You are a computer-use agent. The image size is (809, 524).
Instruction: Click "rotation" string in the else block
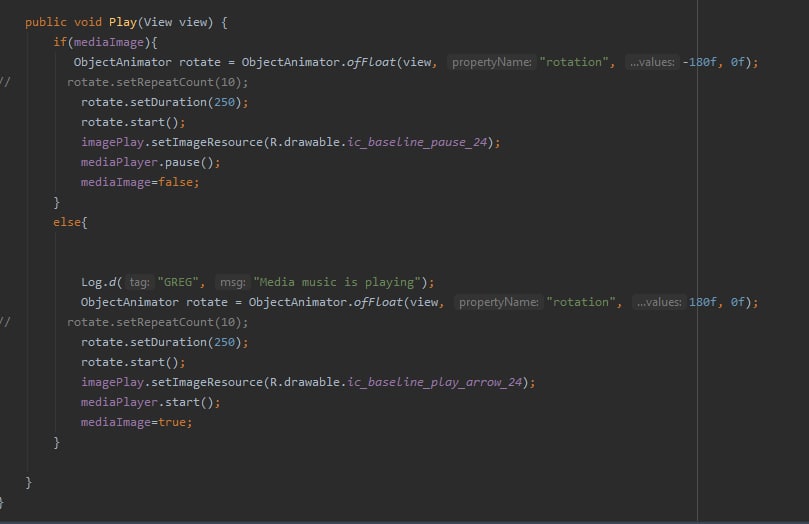pyautogui.click(x=581, y=302)
